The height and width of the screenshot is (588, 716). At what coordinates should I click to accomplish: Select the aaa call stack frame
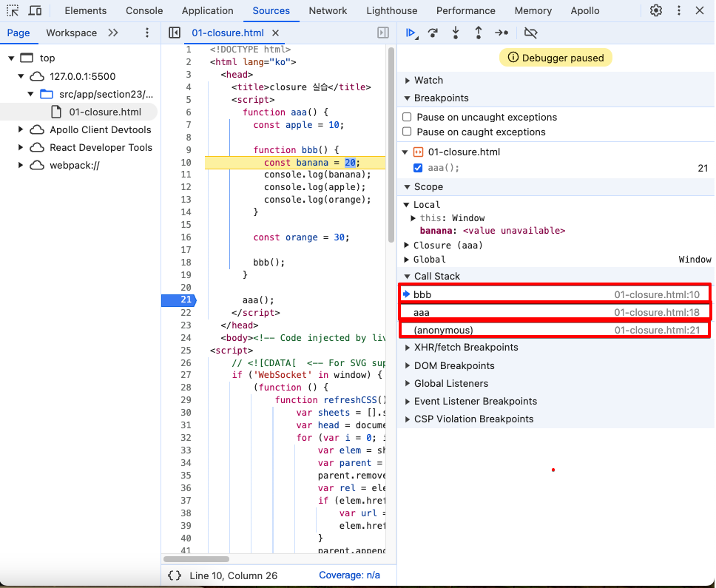555,312
